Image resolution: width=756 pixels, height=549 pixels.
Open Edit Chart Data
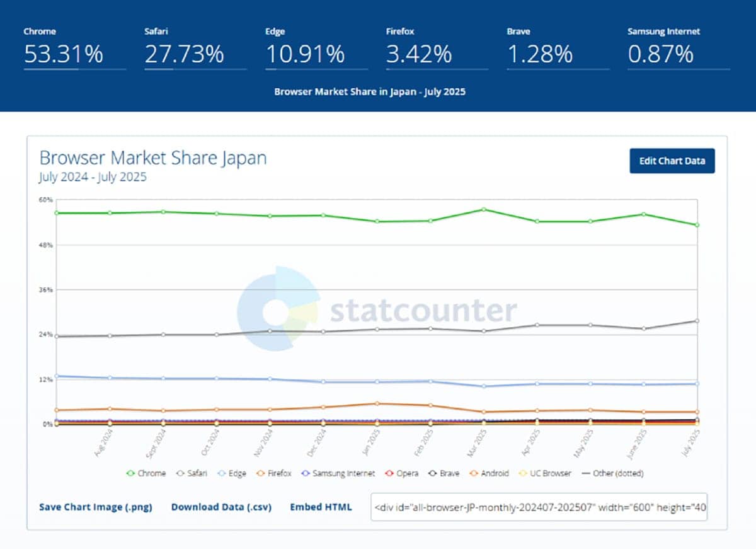(x=672, y=161)
